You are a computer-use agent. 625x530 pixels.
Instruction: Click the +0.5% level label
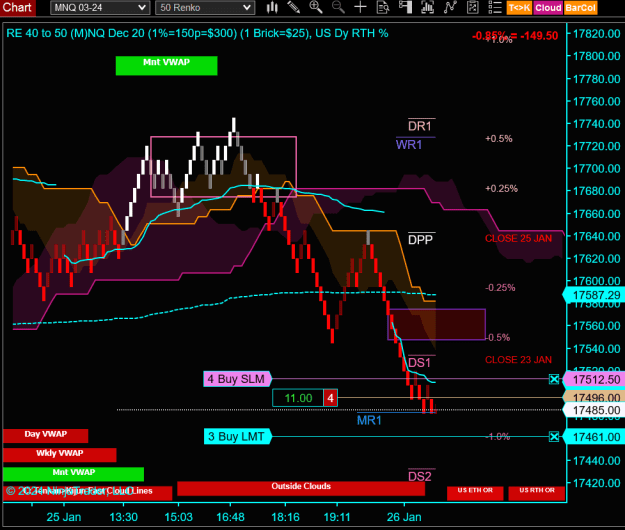click(499, 139)
